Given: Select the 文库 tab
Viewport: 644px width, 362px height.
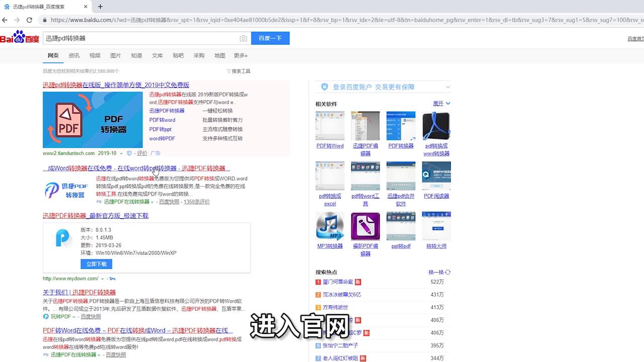Looking at the screenshot, I should pos(157,55).
